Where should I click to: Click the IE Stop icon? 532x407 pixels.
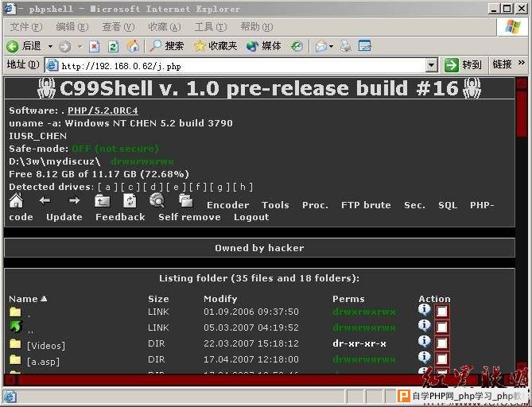(x=94, y=46)
